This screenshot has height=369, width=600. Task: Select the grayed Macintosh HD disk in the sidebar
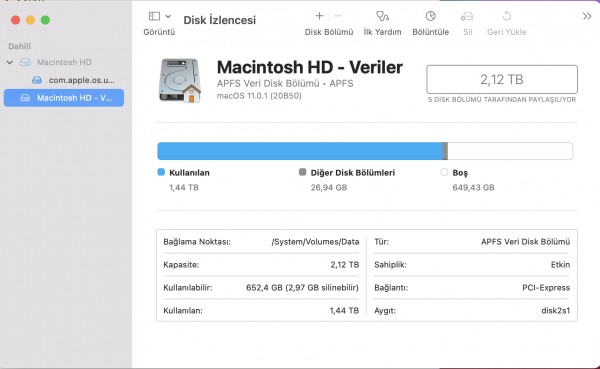point(64,62)
